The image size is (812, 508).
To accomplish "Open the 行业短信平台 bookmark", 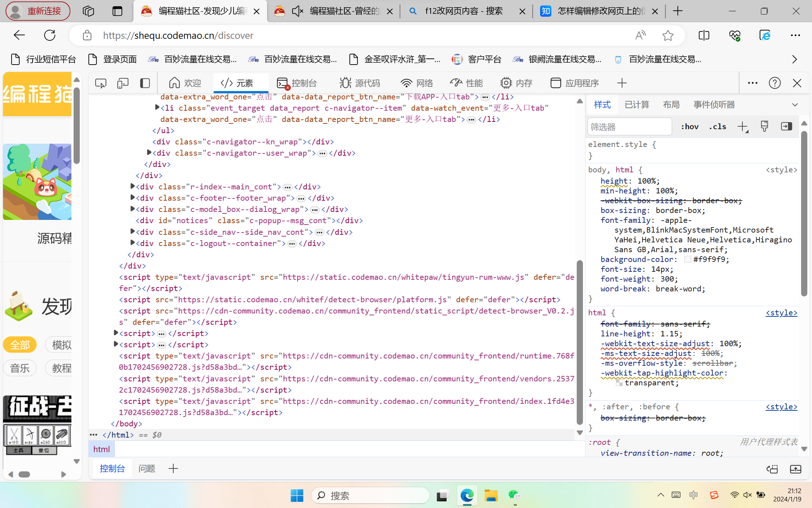I will pyautogui.click(x=43, y=59).
